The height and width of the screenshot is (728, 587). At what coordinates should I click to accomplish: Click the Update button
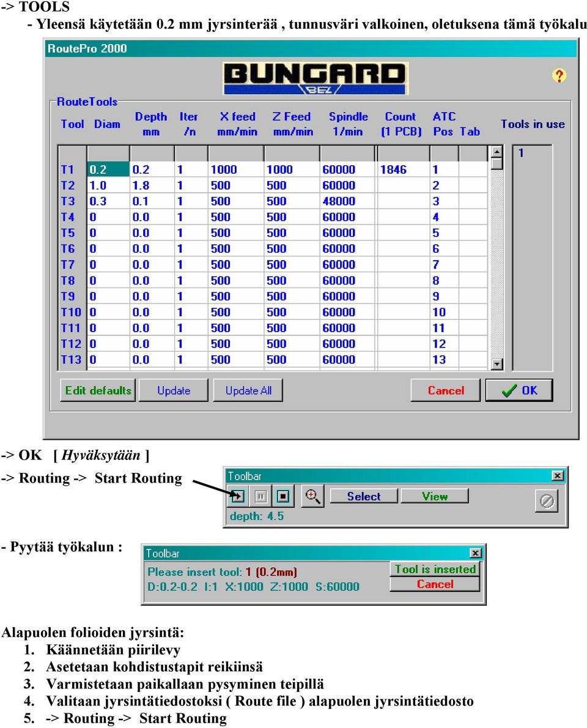tap(174, 390)
